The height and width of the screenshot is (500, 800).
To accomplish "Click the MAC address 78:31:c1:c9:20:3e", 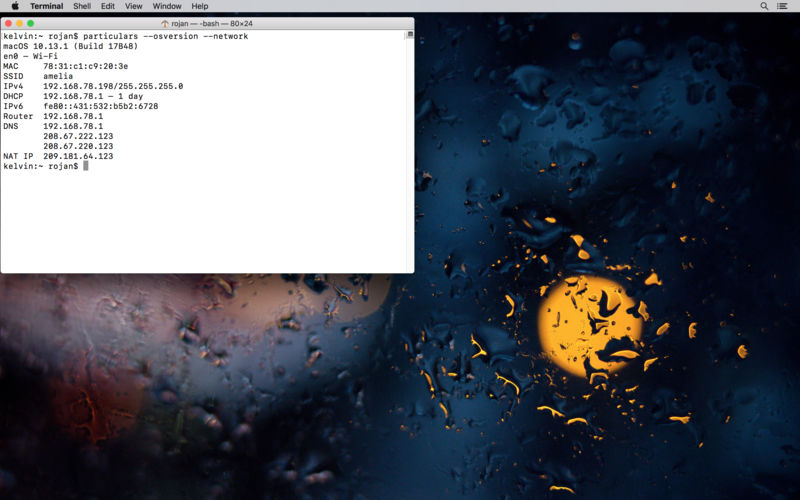I will (x=86, y=66).
